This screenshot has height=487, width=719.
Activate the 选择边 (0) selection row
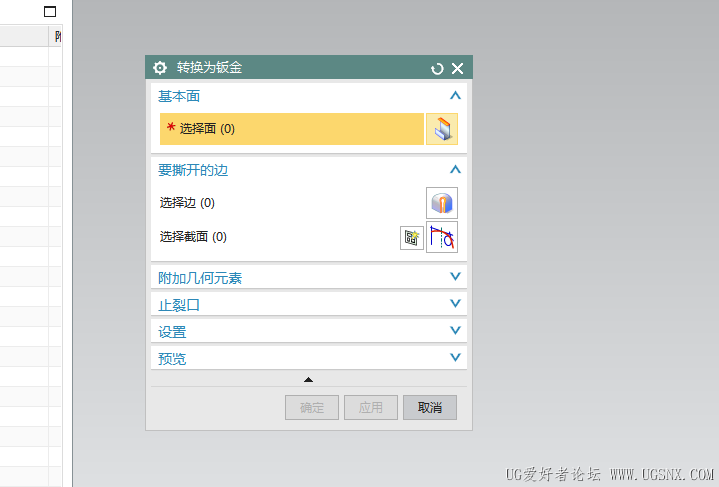(292, 203)
